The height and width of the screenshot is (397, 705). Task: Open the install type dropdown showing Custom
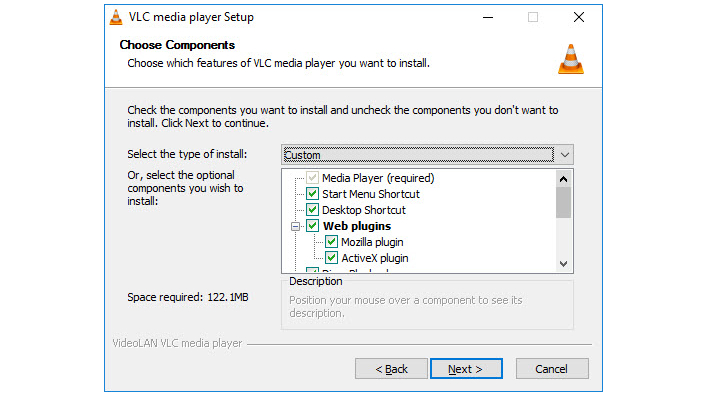click(427, 155)
